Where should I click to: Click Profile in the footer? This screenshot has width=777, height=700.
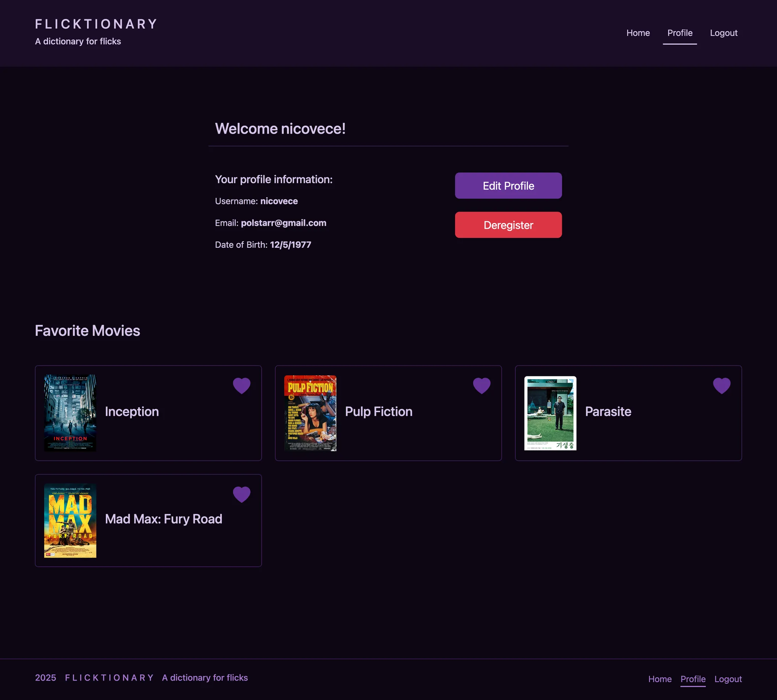pos(693,678)
